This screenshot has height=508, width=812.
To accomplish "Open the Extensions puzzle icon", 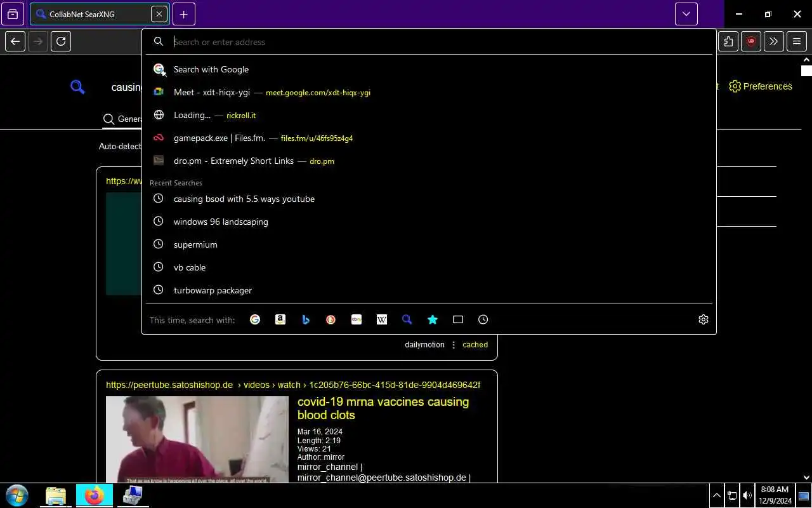I will [x=728, y=41].
